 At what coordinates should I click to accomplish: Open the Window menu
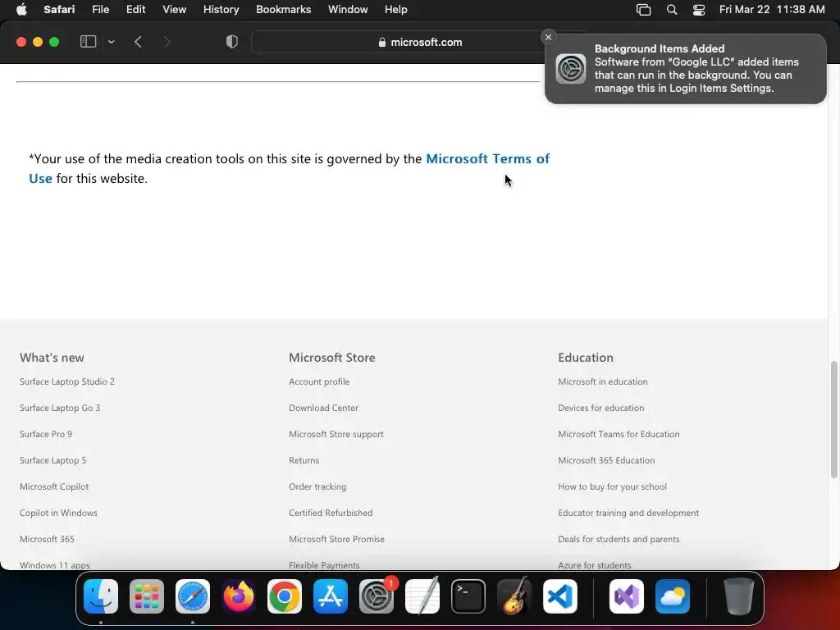pyautogui.click(x=348, y=9)
